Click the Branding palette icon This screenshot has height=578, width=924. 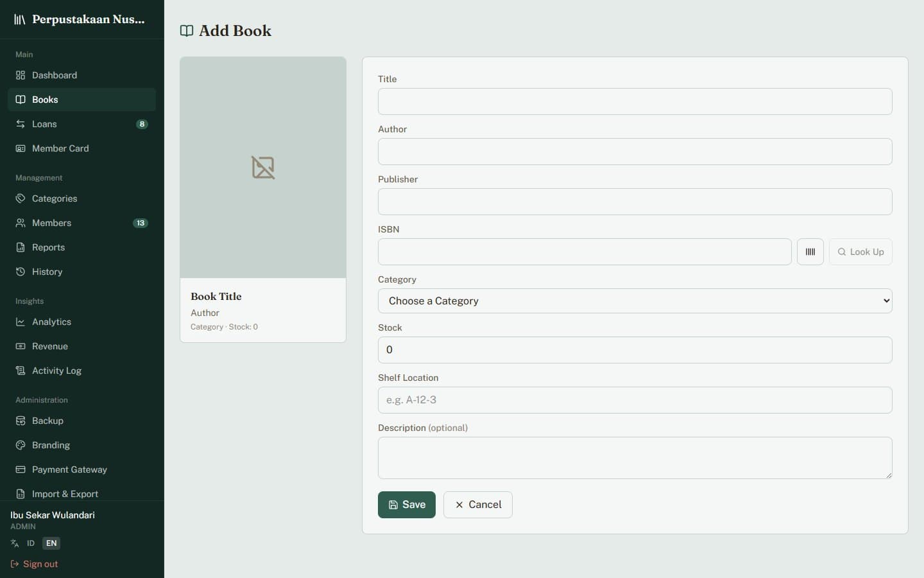pyautogui.click(x=21, y=445)
